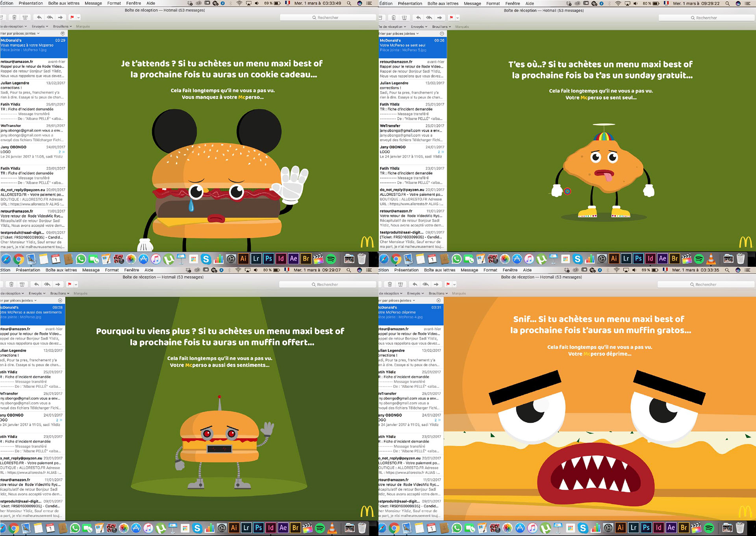Reply all in the muffin offert Mail window
Screen dimensions: 756x536
point(47,284)
